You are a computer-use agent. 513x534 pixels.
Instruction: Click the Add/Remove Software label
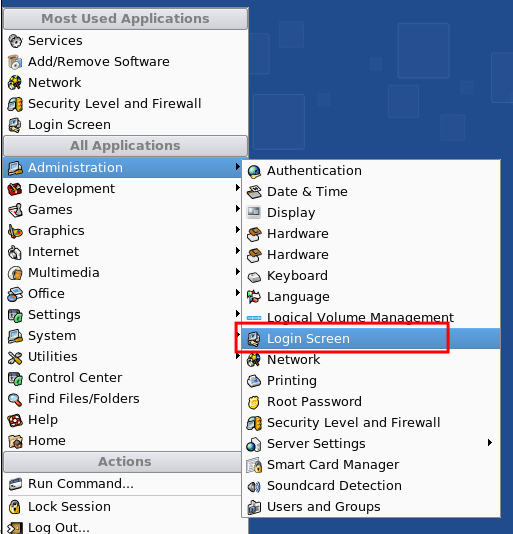coord(99,62)
